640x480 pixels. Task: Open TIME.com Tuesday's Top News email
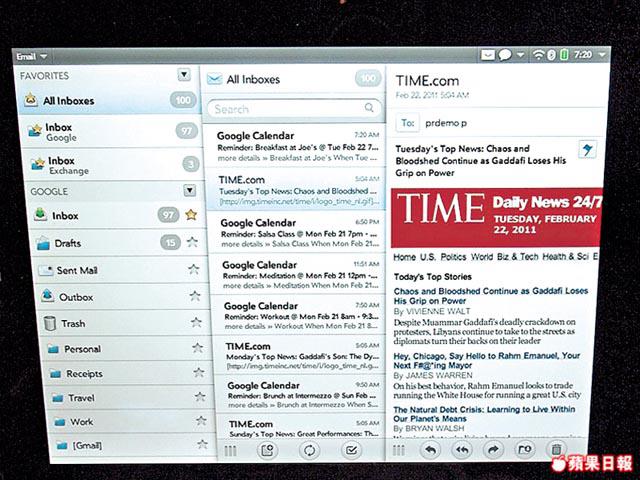[x=296, y=189]
